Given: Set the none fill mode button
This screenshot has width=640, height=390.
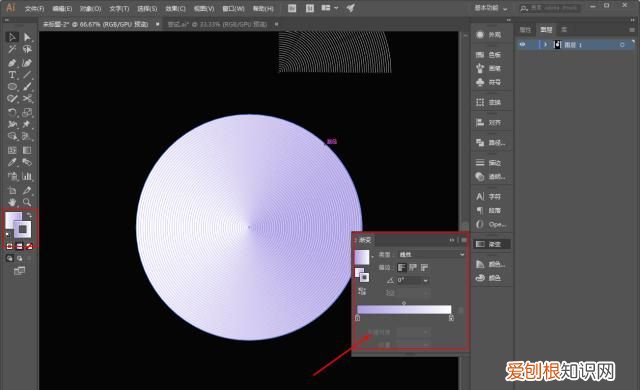Looking at the screenshot, I should point(29,246).
